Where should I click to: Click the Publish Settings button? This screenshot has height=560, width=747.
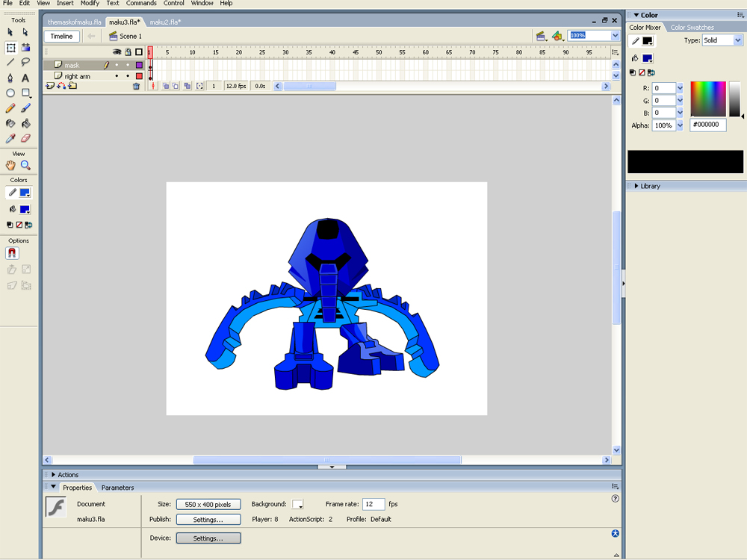click(208, 520)
